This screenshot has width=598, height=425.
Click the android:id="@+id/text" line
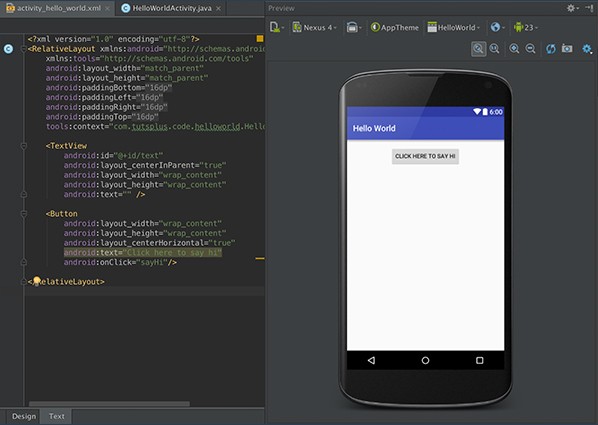coord(113,156)
